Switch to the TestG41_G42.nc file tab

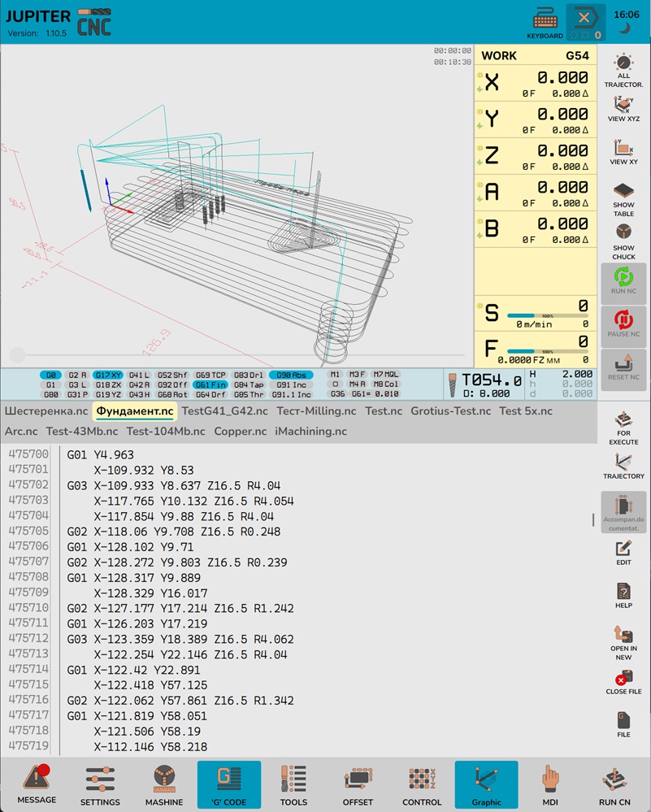(224, 411)
